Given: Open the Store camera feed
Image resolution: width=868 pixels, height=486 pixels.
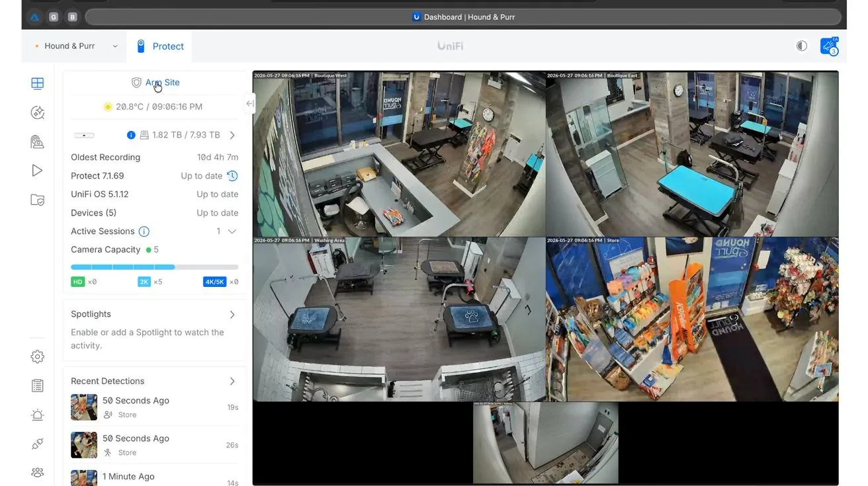Looking at the screenshot, I should pos(692,319).
